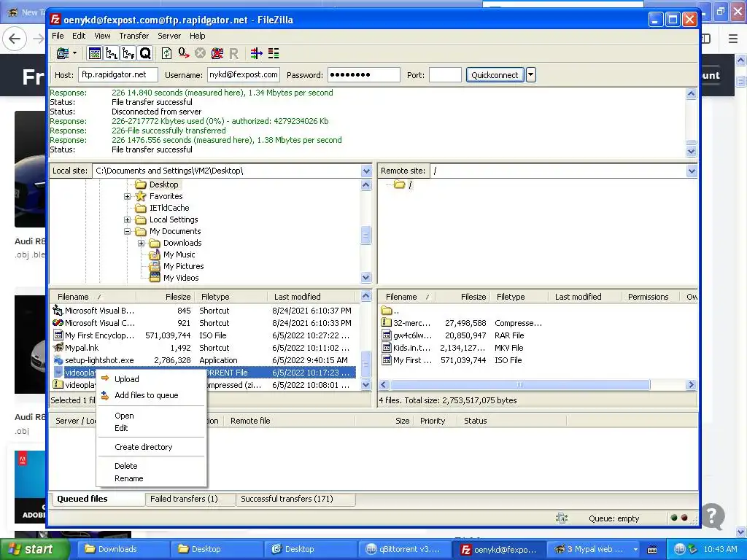Open the Server menu
This screenshot has width=747, height=560.
click(x=169, y=36)
